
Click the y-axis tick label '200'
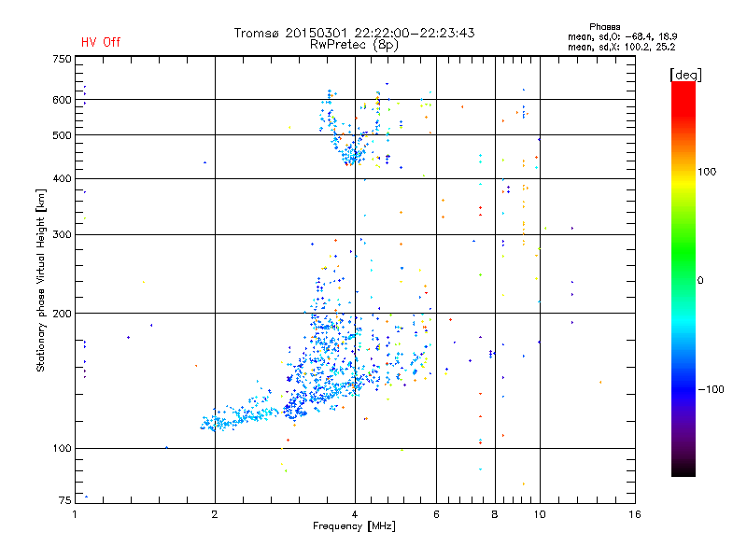[x=62, y=314]
